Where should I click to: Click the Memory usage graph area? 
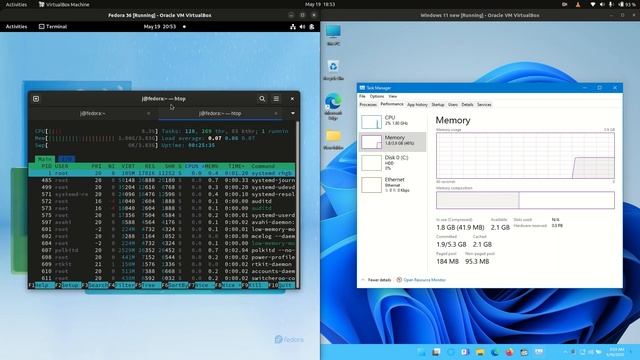coord(525,156)
